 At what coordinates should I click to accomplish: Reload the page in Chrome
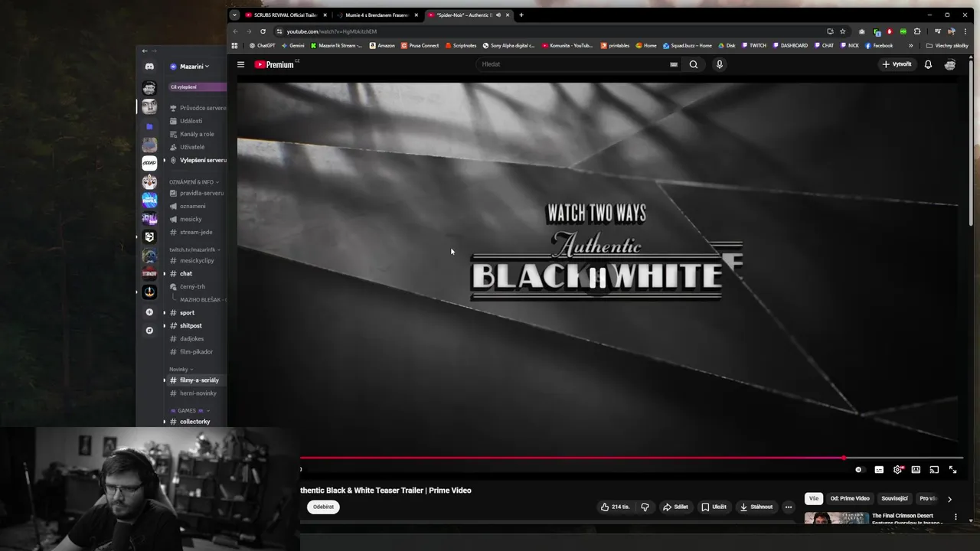(x=263, y=31)
